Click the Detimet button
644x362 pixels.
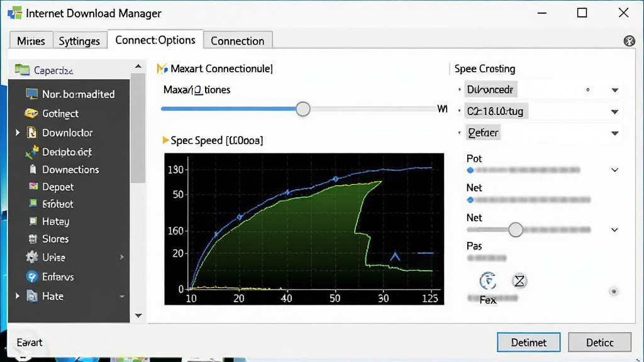(528, 343)
